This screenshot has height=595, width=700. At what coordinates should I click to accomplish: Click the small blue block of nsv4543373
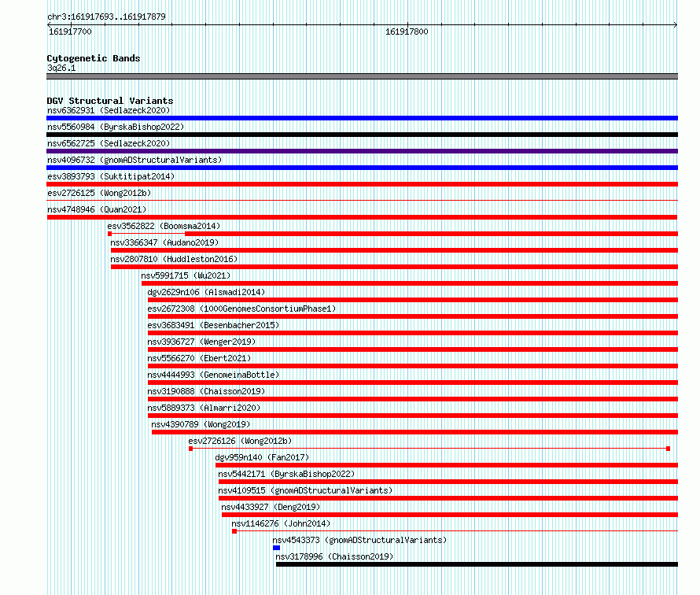[276, 548]
